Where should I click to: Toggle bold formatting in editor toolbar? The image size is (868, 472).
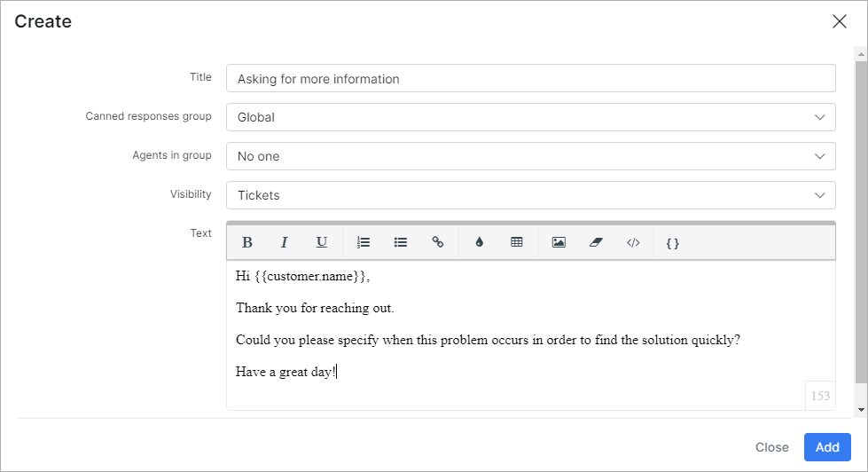(247, 242)
